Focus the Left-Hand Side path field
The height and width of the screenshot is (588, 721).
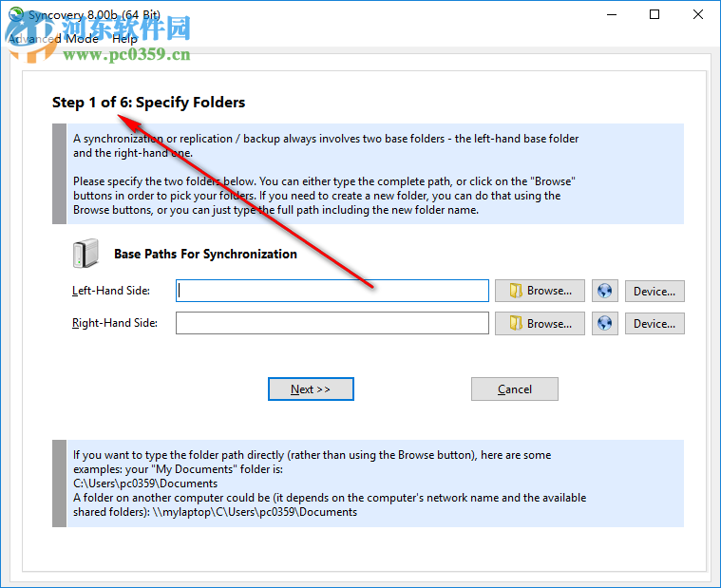click(x=332, y=291)
